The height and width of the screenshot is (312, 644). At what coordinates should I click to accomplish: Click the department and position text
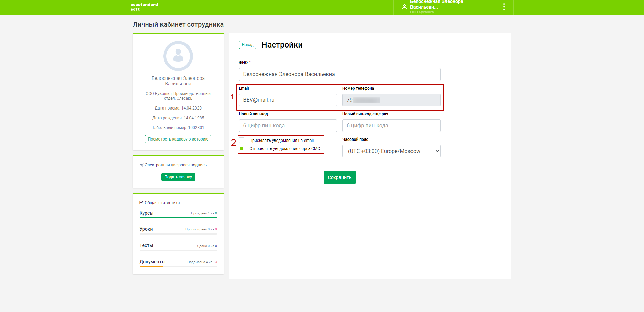[x=178, y=96]
